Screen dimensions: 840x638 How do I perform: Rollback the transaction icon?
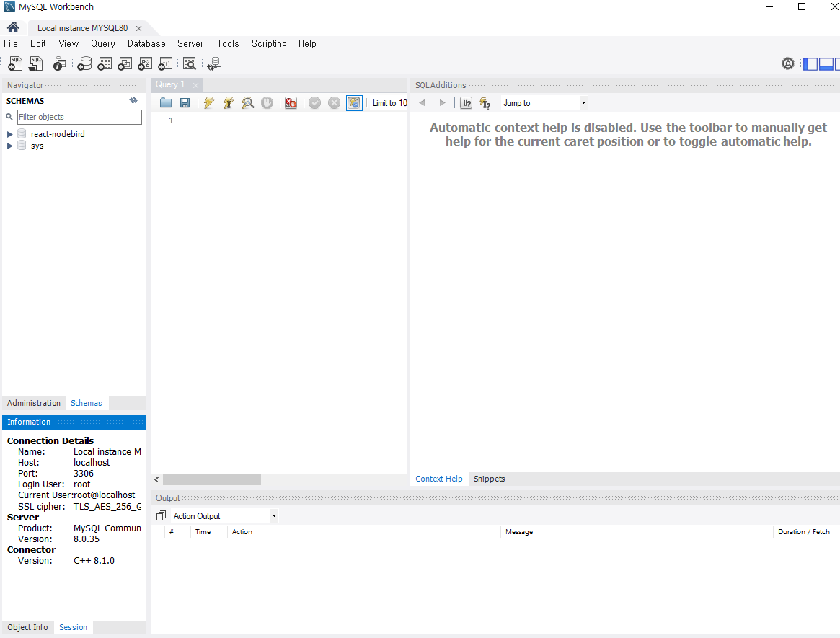(334, 103)
